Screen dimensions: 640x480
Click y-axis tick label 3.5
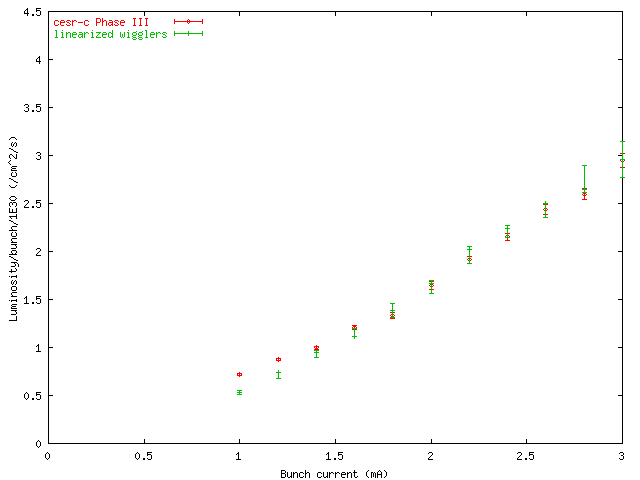point(33,108)
